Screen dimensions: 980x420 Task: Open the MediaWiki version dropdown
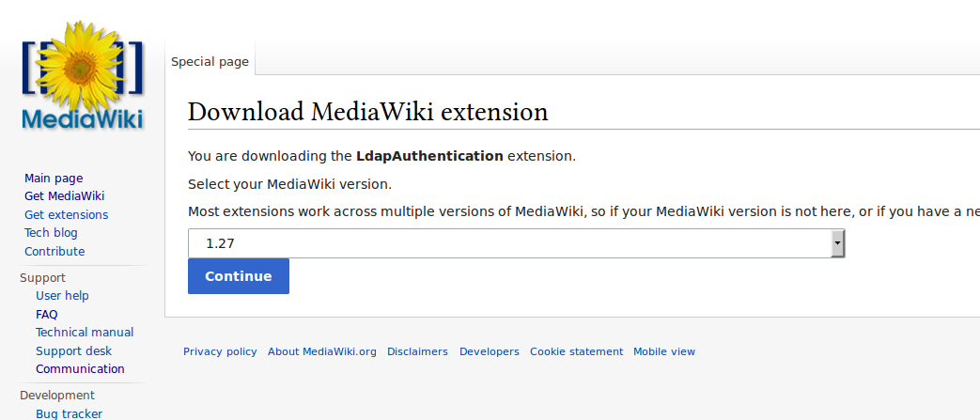point(516,243)
